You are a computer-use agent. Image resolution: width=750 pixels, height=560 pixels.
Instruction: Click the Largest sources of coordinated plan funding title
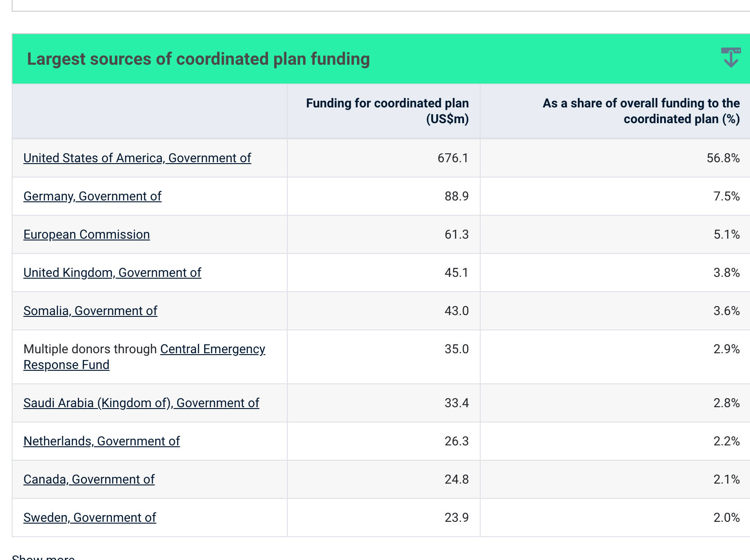point(198,59)
